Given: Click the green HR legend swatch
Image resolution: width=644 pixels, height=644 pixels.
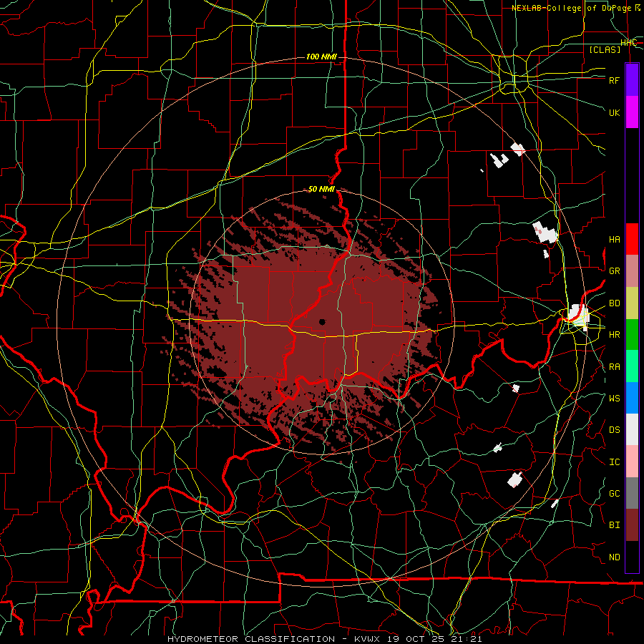Looking at the screenshot, I should [x=632, y=335].
